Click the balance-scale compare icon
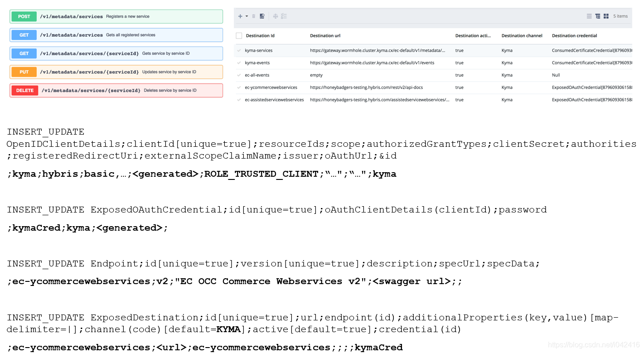Viewport: 644px width, 353px height. [276, 16]
